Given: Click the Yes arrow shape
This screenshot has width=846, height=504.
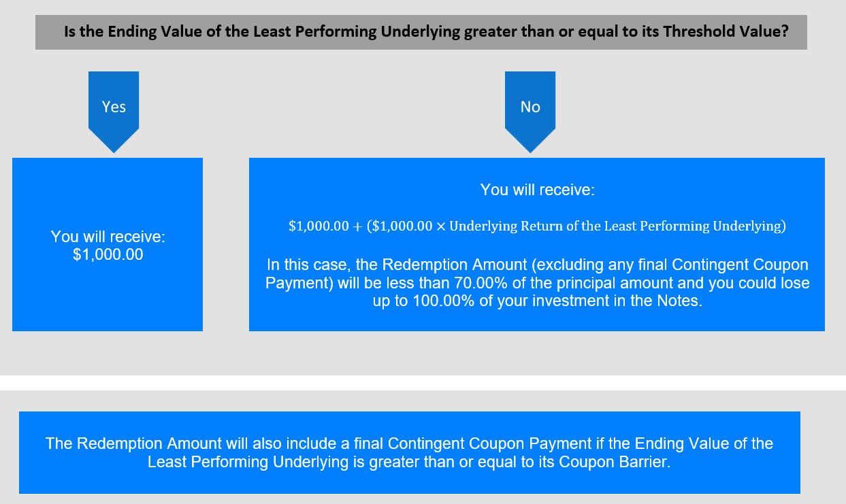Looking at the screenshot, I should click(114, 111).
